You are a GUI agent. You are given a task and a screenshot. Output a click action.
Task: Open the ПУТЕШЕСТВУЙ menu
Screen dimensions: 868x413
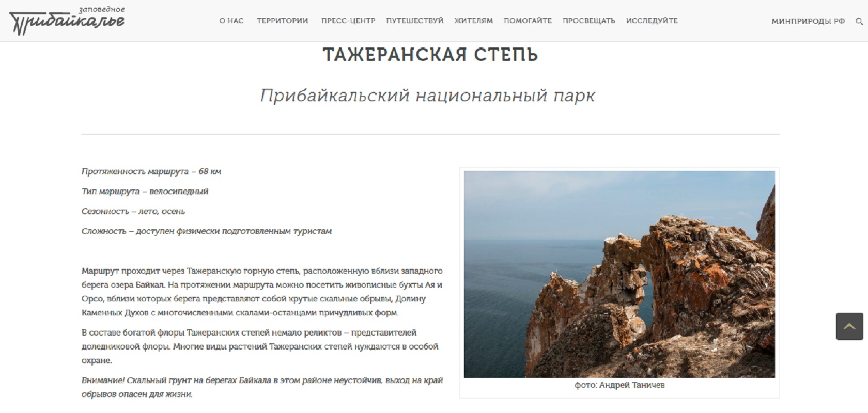[415, 21]
